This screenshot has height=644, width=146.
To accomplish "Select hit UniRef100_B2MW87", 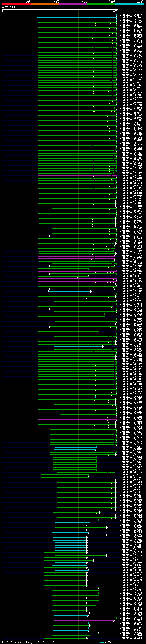I will click(x=131, y=93).
